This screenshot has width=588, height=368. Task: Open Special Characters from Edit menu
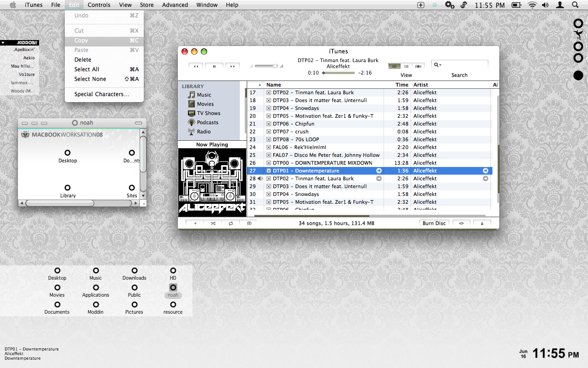click(x=104, y=94)
